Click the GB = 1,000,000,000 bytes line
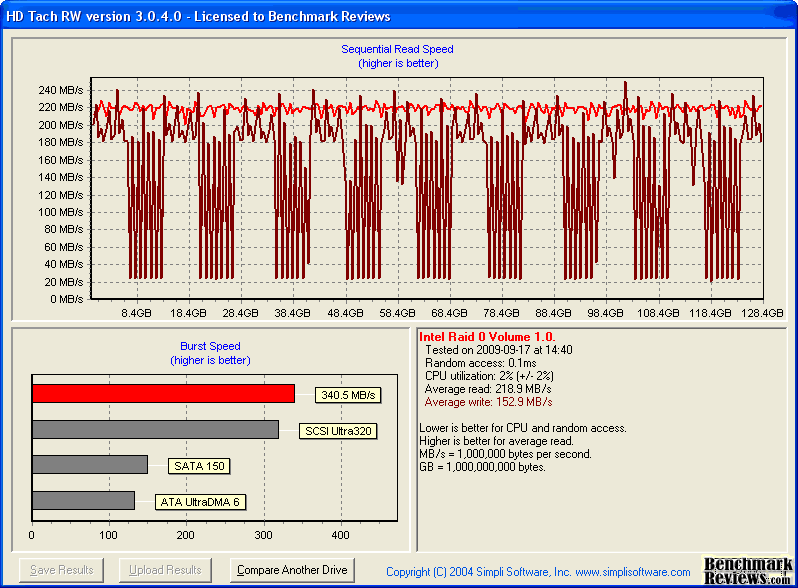 482,467
